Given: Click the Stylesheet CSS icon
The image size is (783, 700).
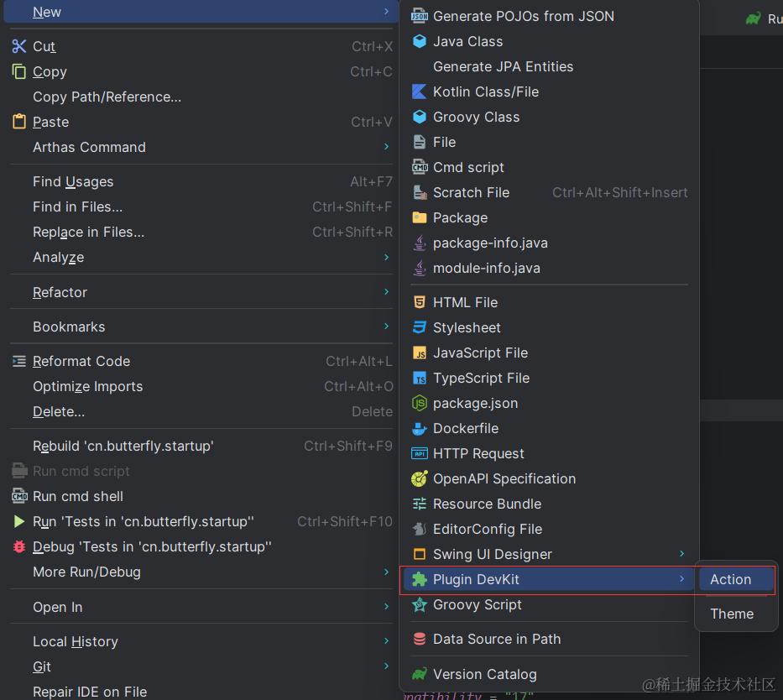Looking at the screenshot, I should coord(420,327).
